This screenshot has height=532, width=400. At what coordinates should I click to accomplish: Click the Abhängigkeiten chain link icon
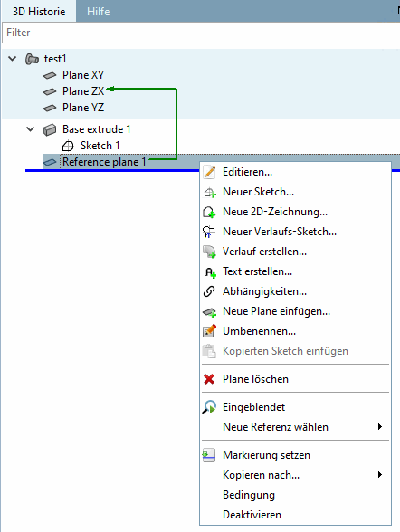(209, 291)
